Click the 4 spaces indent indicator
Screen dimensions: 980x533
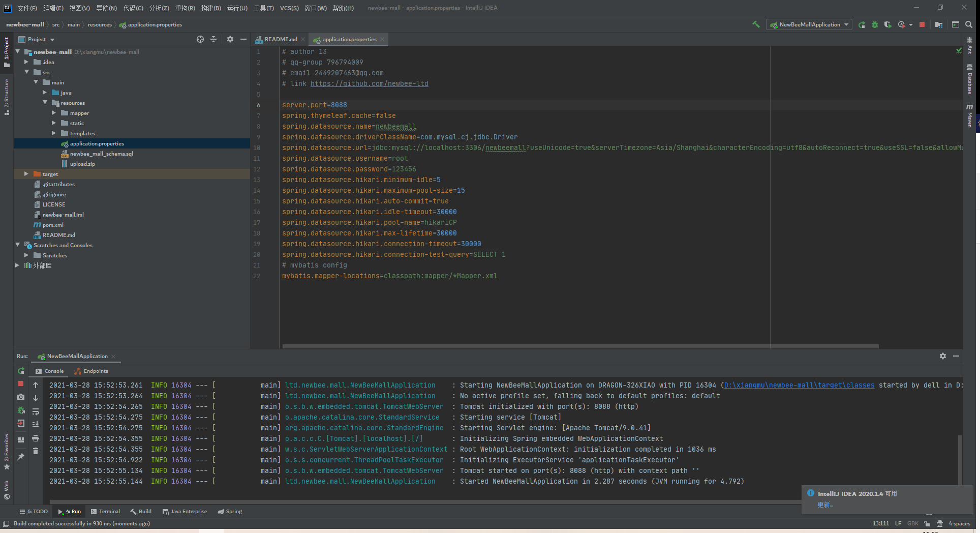tap(959, 523)
